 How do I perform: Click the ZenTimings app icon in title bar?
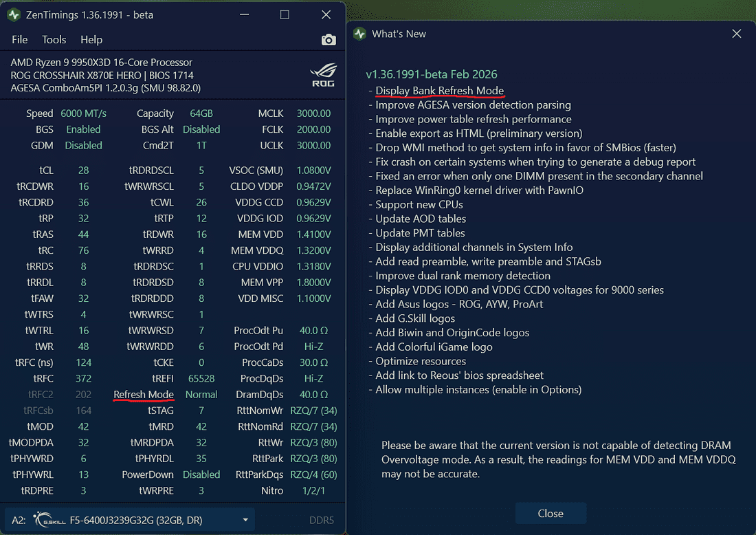14,15
